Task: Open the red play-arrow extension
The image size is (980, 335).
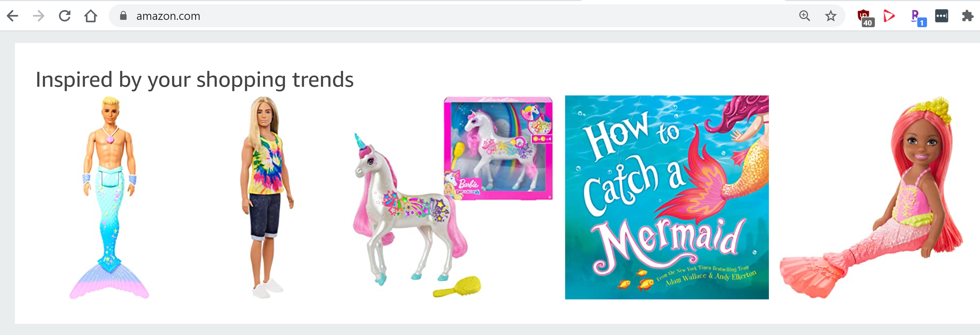Action: 889,16
